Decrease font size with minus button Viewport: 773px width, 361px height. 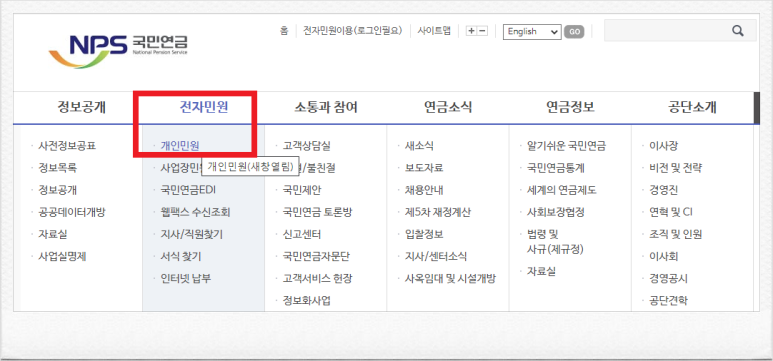pyautogui.click(x=483, y=31)
